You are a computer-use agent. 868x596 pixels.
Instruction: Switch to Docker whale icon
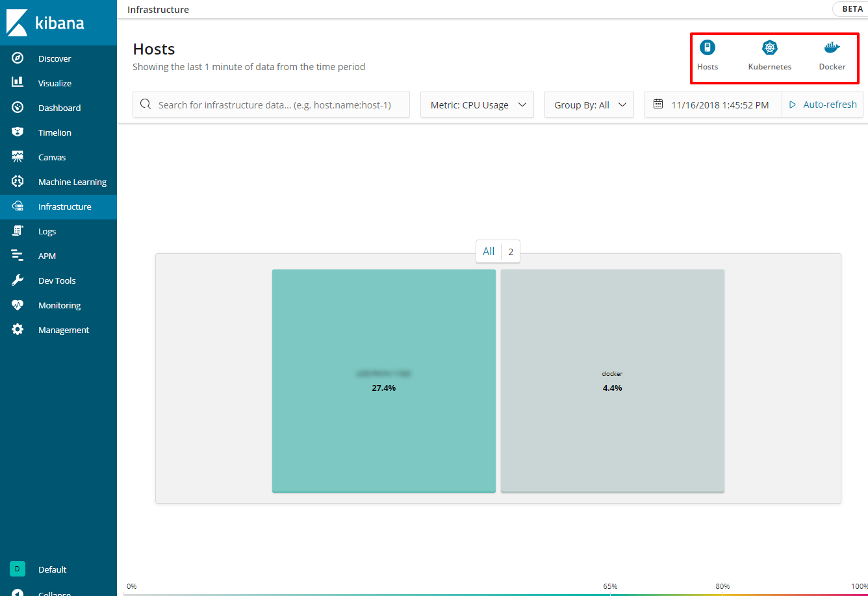tap(832, 47)
